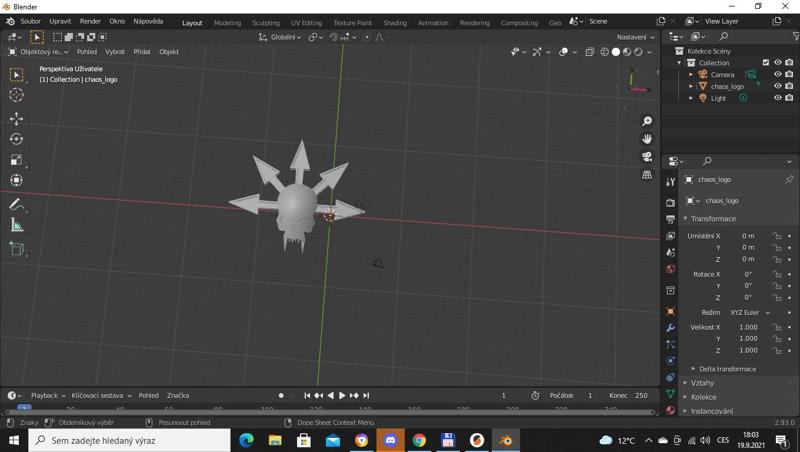Viewport: 800px width, 452px height.
Task: Open the Objekt menu in viewport
Action: coord(169,52)
